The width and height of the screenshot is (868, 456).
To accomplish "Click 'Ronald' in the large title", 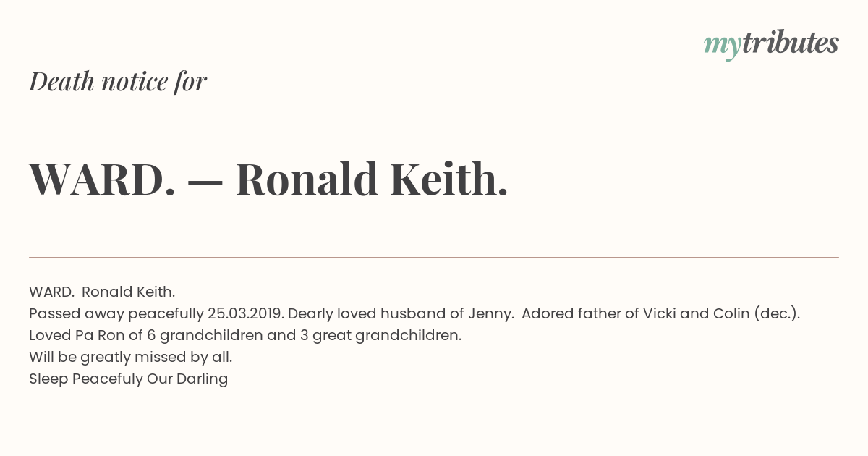I will pyautogui.click(x=307, y=179).
